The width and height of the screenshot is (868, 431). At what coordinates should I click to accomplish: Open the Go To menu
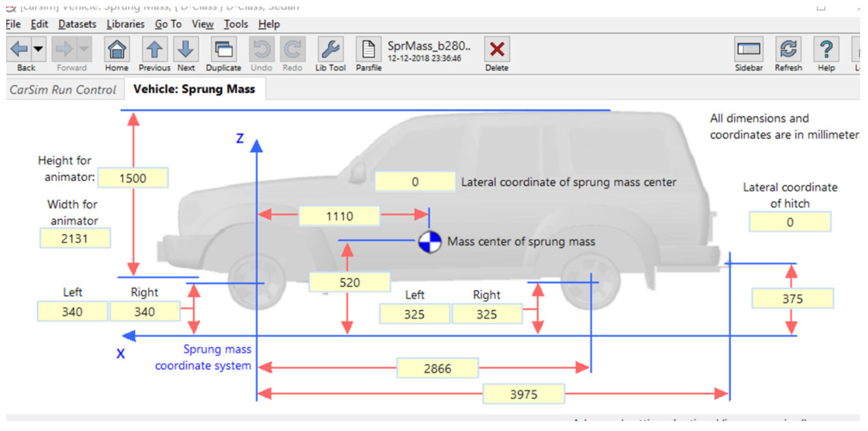click(x=168, y=24)
